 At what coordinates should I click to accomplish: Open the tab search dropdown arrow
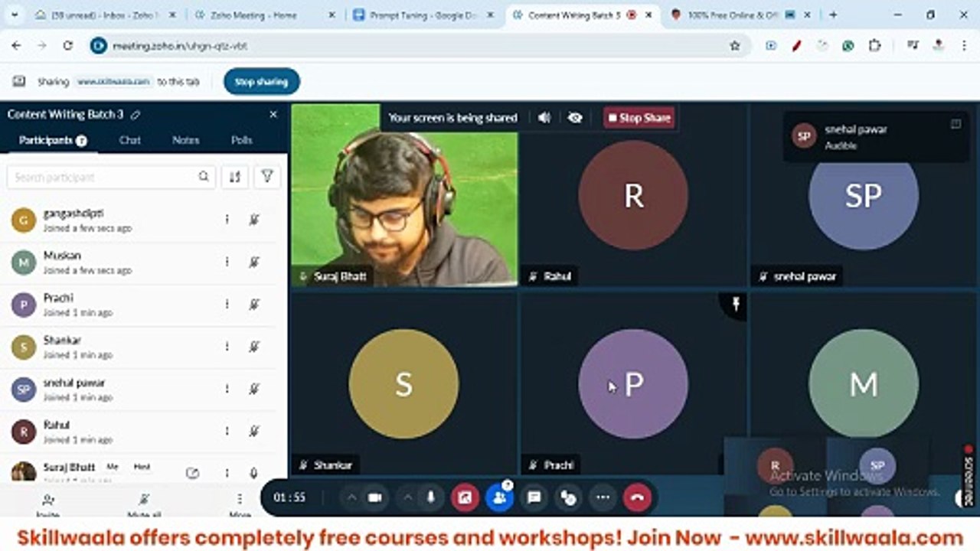[x=13, y=15]
